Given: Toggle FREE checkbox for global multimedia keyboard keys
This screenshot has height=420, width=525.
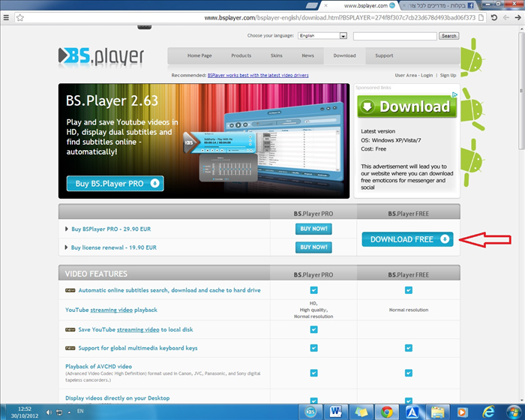Looking at the screenshot, I should pos(409,348).
